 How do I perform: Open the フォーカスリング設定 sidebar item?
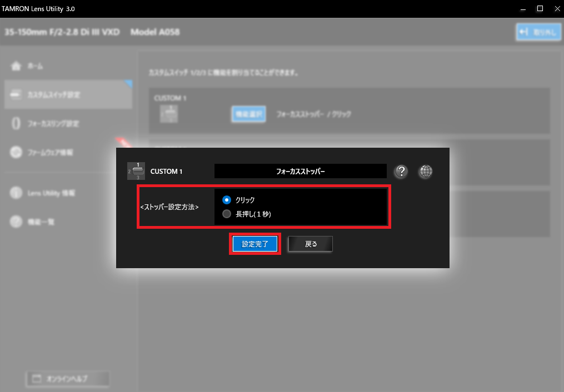[68, 124]
